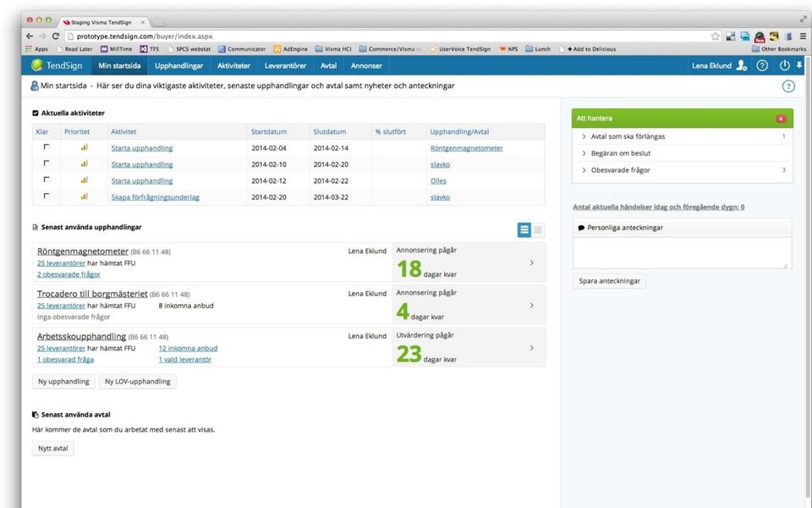The height and width of the screenshot is (508, 812).
Task: Click the browser forward arrow
Action: pos(42,36)
